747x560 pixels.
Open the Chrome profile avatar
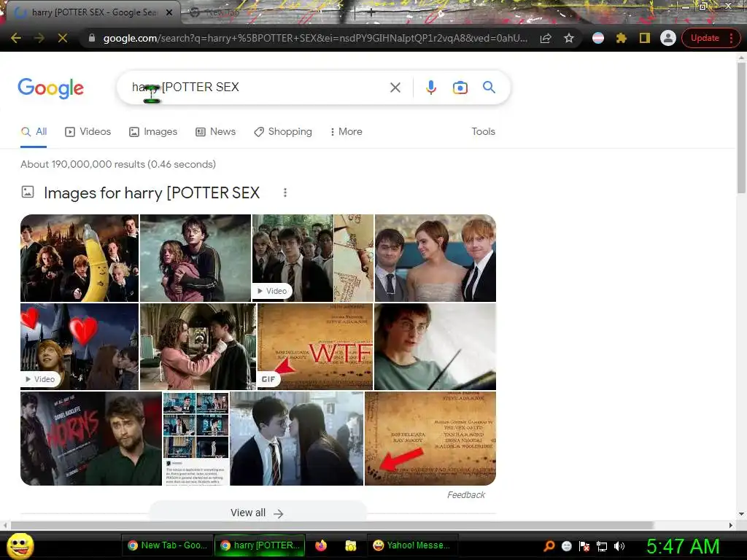coord(668,38)
